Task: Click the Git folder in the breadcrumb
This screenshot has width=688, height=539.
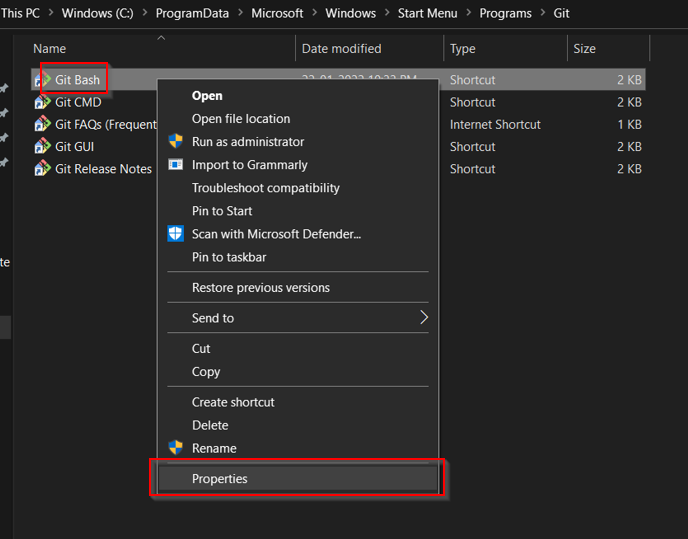Action: (x=561, y=13)
